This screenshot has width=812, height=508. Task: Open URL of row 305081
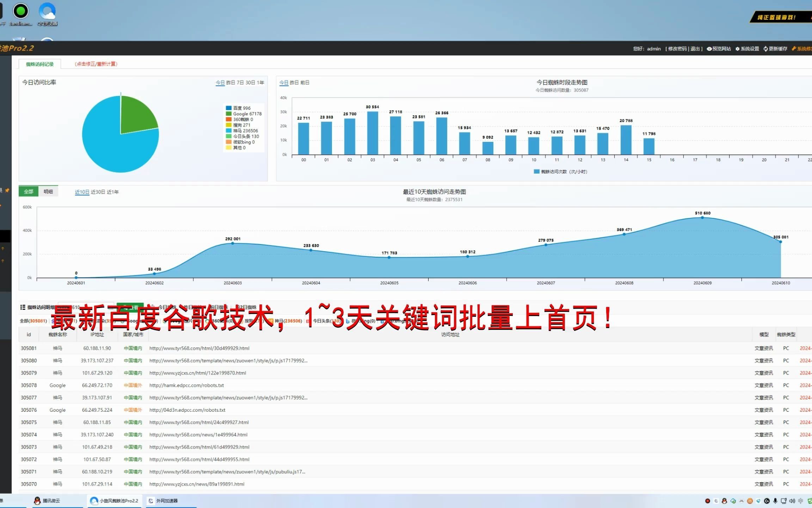[199, 348]
